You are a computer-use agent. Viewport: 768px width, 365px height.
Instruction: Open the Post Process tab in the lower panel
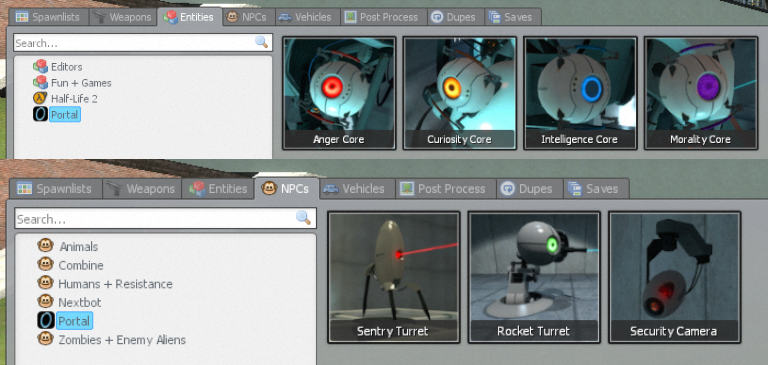pyautogui.click(x=445, y=189)
